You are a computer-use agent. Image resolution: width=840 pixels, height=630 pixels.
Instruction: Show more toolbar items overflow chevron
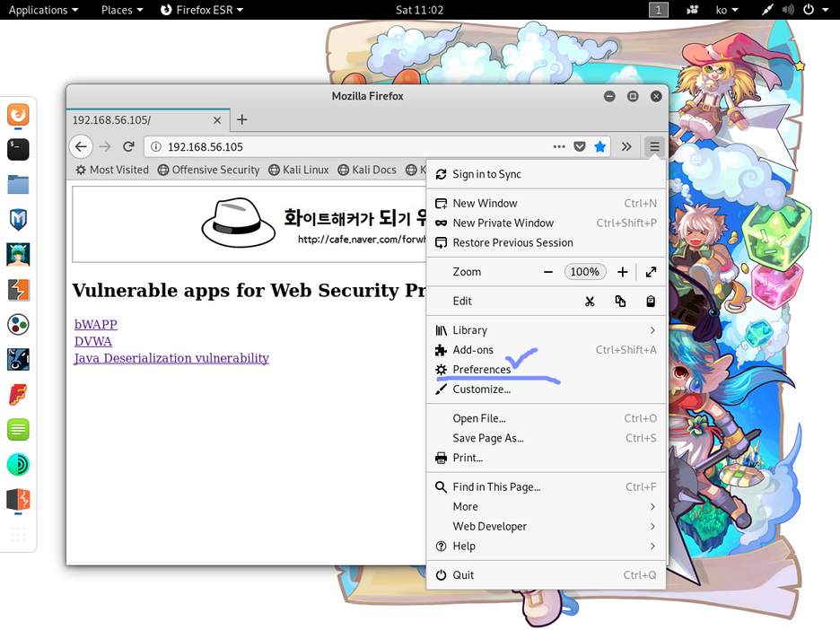[626, 146]
